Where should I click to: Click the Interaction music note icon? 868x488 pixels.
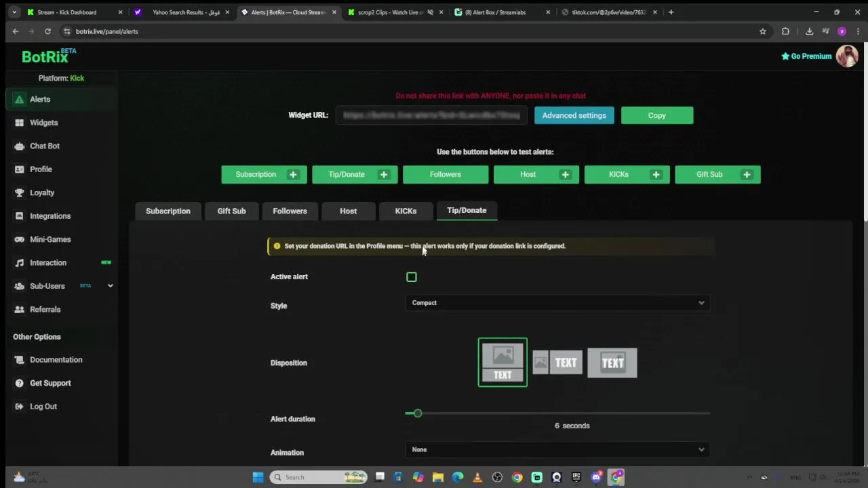[x=19, y=263]
